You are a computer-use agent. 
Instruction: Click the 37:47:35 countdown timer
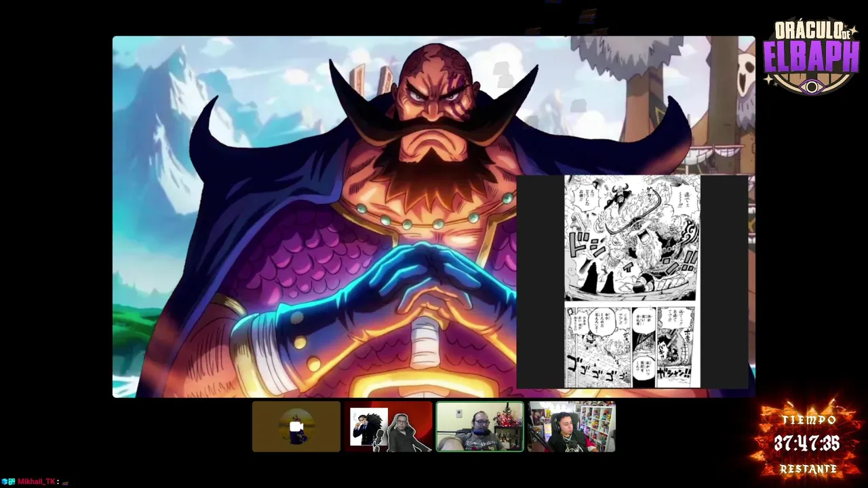pos(806,444)
